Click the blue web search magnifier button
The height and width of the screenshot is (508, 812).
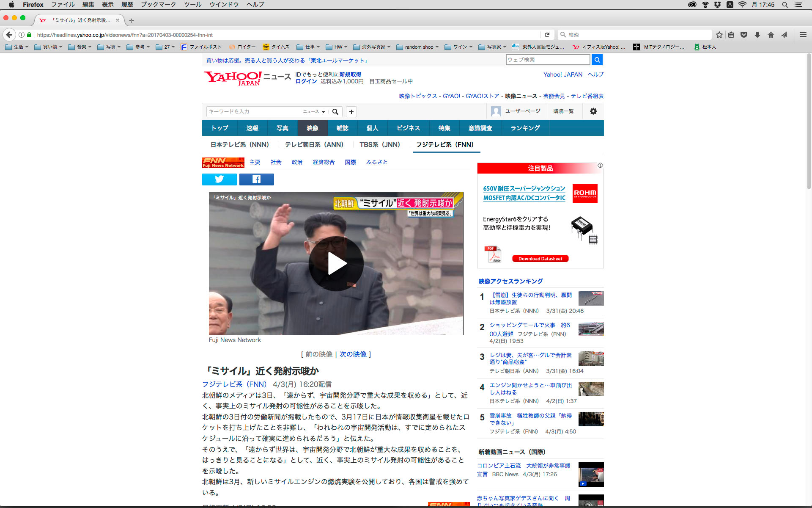click(597, 60)
